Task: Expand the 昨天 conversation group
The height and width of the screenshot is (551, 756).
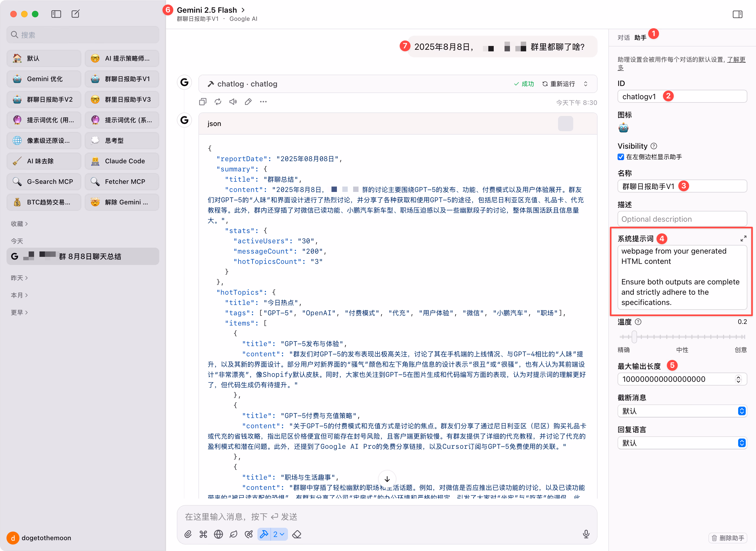Action: pyautogui.click(x=19, y=278)
